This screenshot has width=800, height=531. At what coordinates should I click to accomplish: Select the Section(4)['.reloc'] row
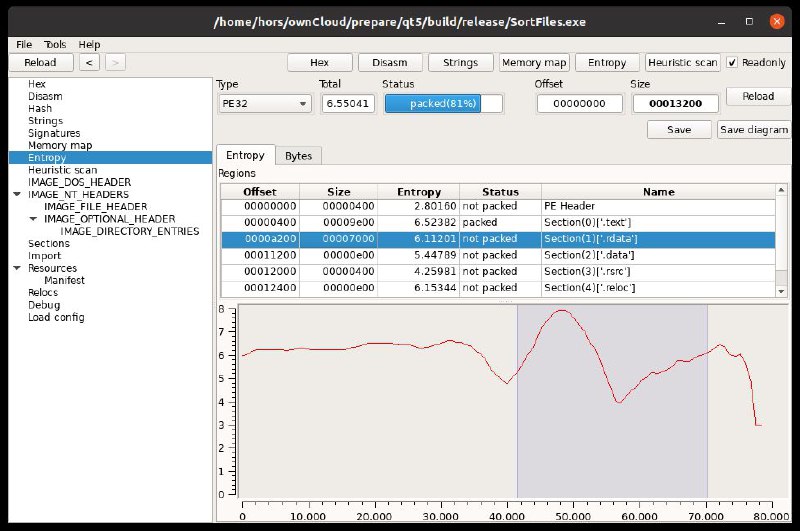click(498, 288)
